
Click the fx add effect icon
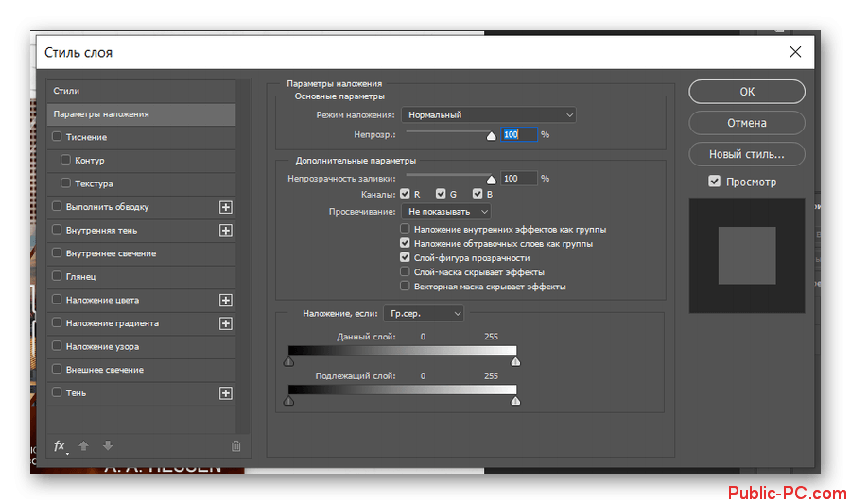[x=61, y=446]
